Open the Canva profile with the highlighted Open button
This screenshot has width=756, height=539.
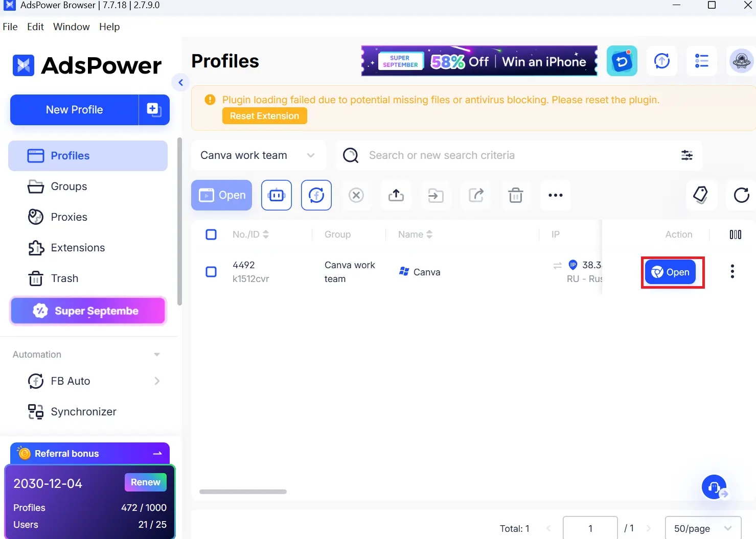tap(670, 272)
